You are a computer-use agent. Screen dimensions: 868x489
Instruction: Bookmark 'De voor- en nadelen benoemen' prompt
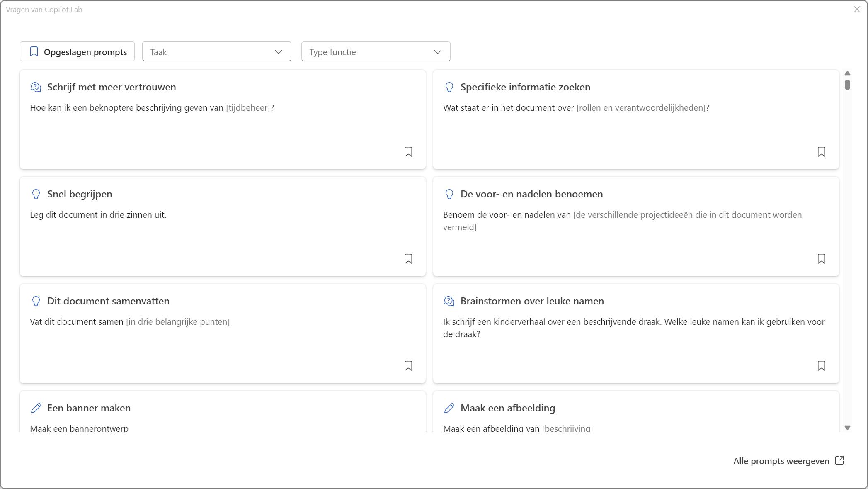tap(821, 259)
